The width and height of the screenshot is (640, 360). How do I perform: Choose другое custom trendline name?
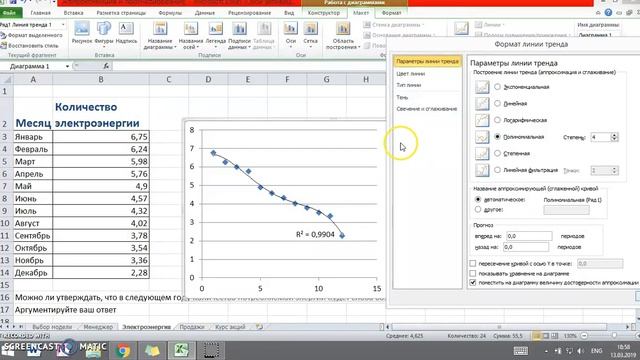point(478,209)
